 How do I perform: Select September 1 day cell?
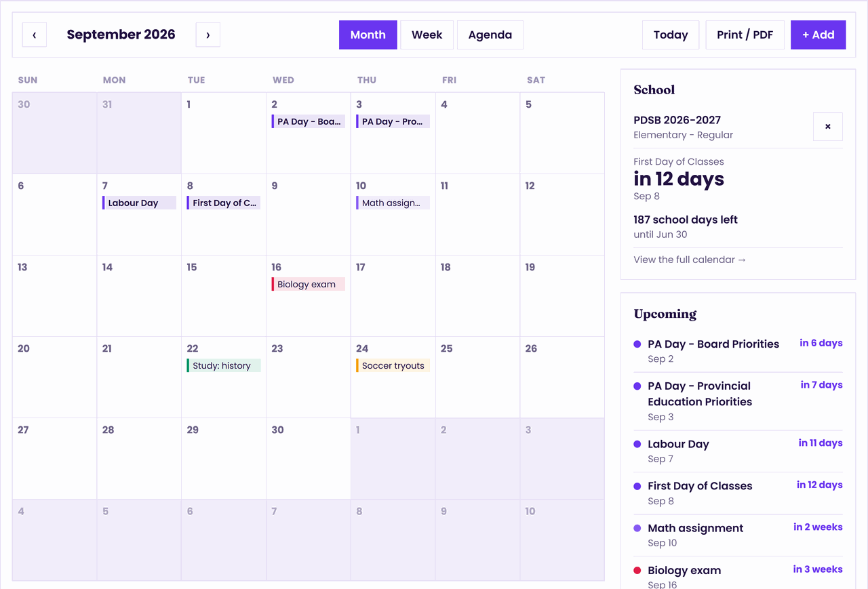point(224,134)
